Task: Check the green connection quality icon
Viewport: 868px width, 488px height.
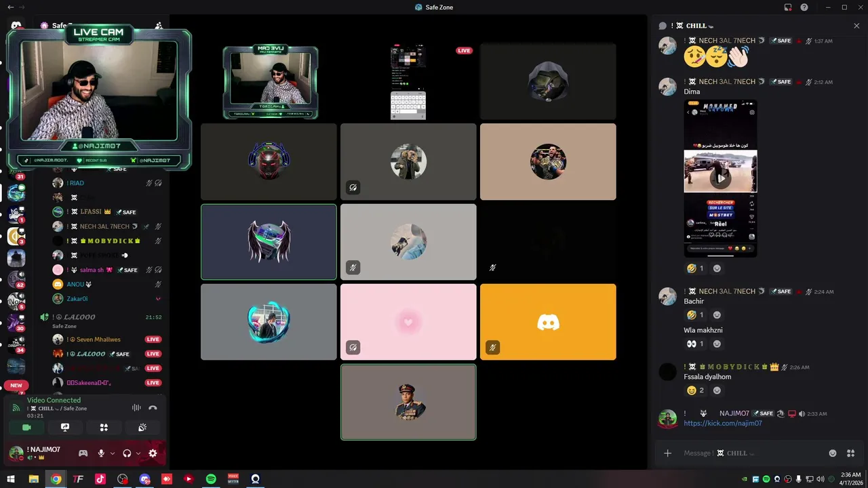Action: (16, 407)
